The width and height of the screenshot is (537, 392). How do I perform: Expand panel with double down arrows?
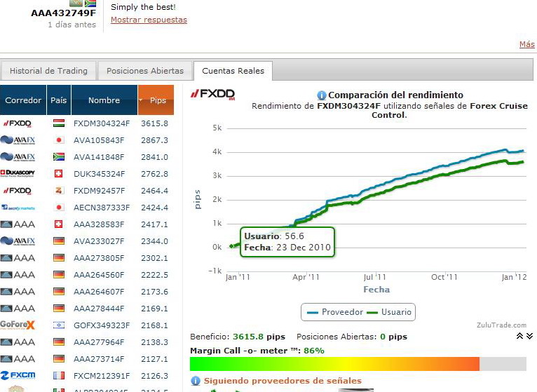529,336
